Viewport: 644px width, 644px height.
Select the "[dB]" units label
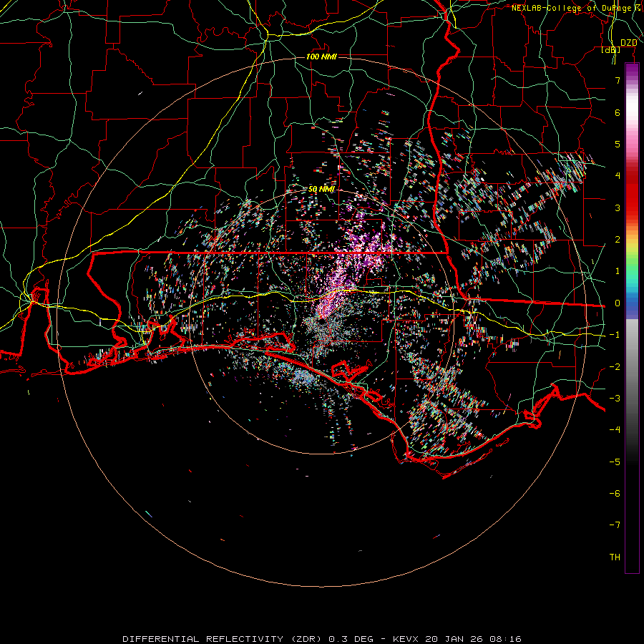coord(611,50)
